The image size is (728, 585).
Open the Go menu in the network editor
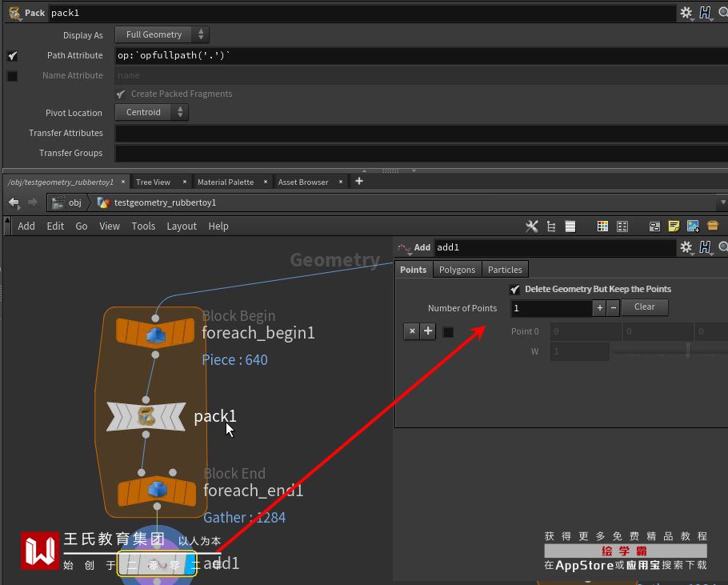[x=82, y=226]
